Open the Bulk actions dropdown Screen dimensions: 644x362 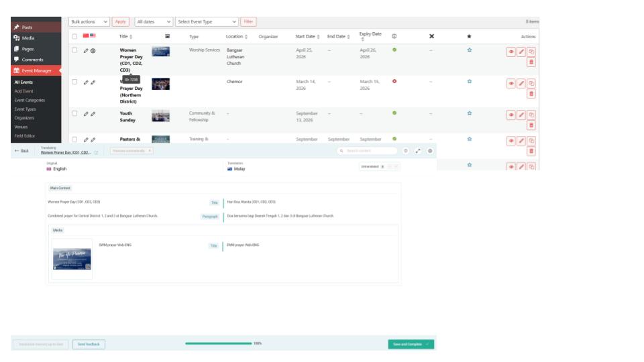(x=89, y=22)
